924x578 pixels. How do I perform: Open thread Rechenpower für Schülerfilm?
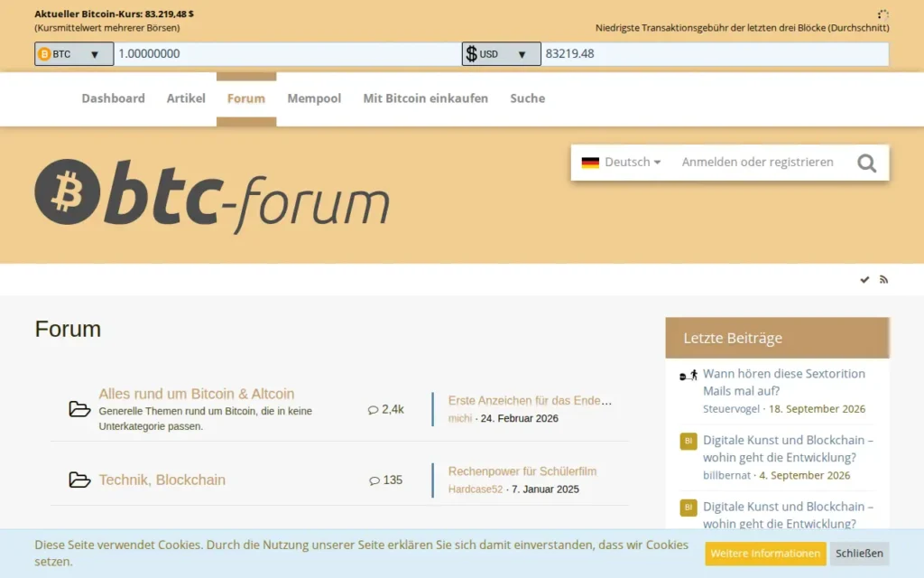coord(522,471)
